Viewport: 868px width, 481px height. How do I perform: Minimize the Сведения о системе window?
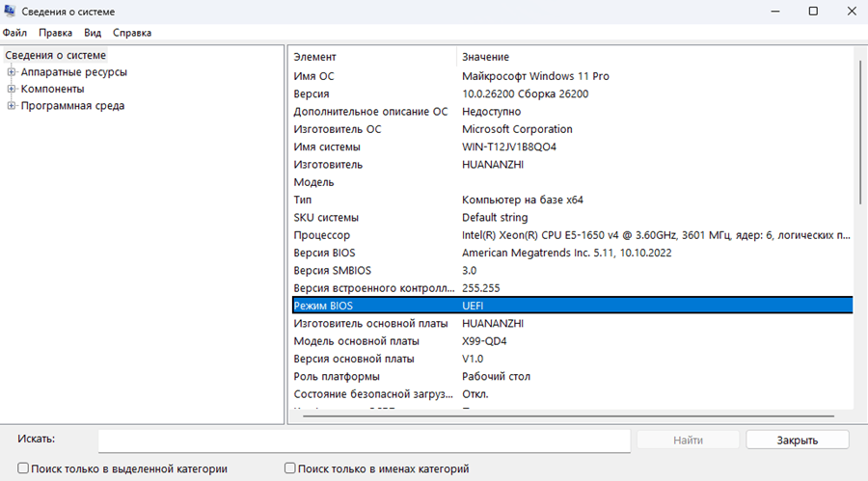point(775,11)
